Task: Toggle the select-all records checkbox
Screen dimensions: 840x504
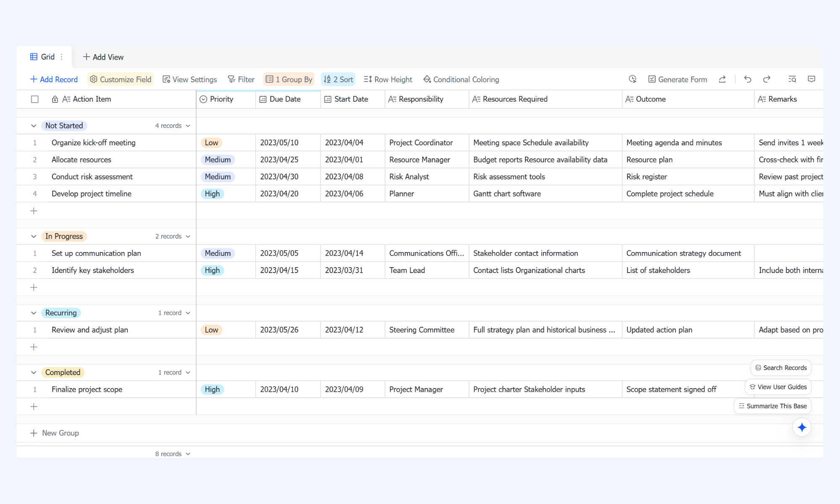Action: click(x=35, y=99)
